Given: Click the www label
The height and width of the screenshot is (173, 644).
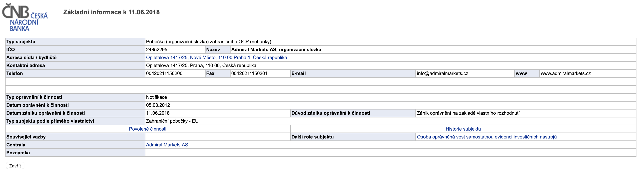Looking at the screenshot, I should click(521, 73).
